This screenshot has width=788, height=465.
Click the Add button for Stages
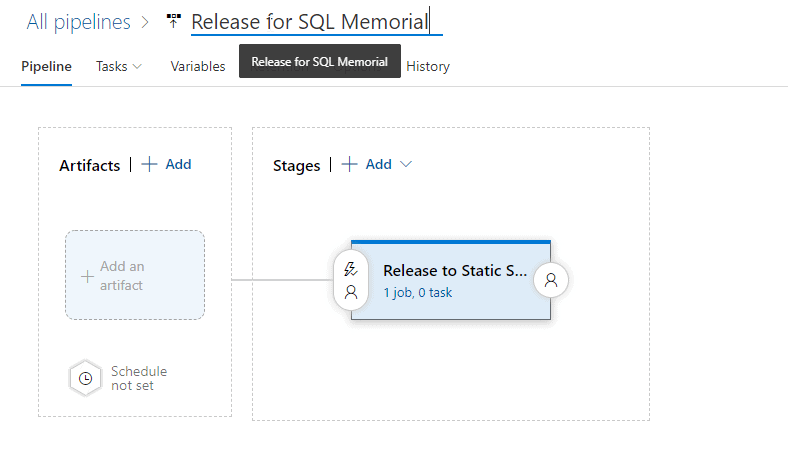[x=378, y=164]
